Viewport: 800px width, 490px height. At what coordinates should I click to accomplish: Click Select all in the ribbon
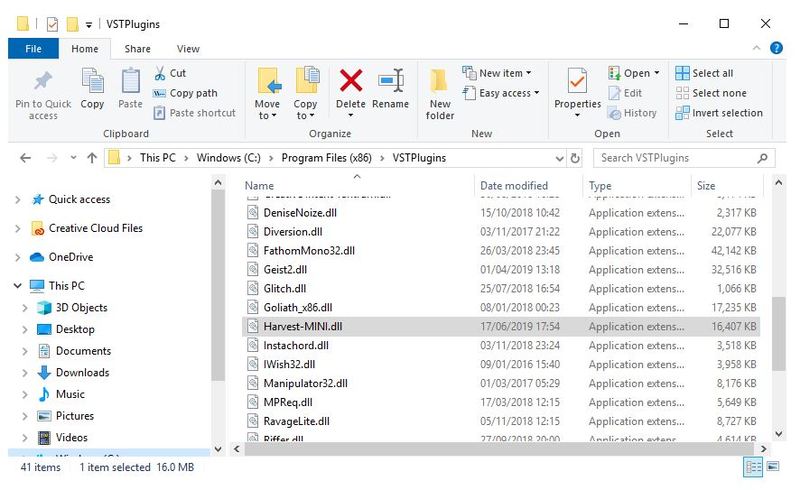tap(704, 73)
